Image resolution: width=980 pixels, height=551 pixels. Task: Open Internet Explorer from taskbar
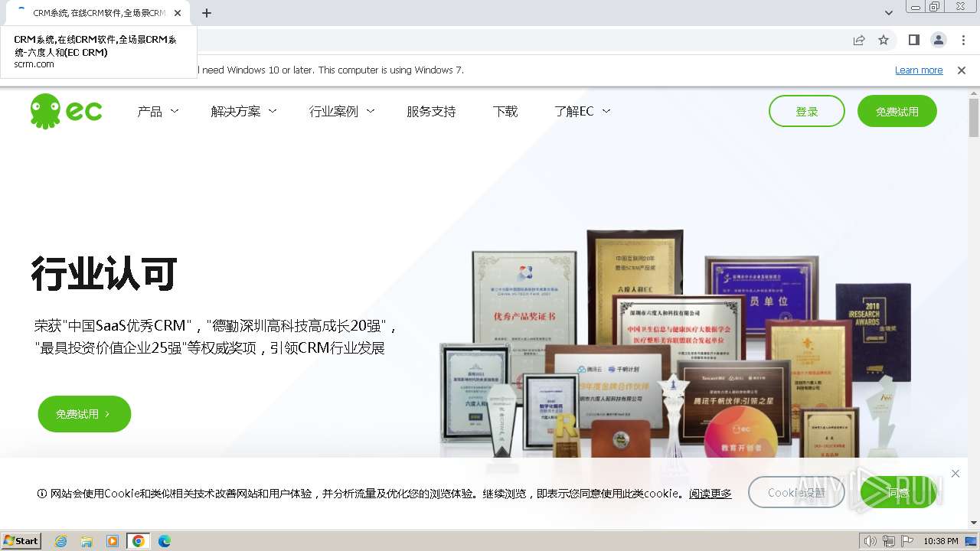point(60,541)
